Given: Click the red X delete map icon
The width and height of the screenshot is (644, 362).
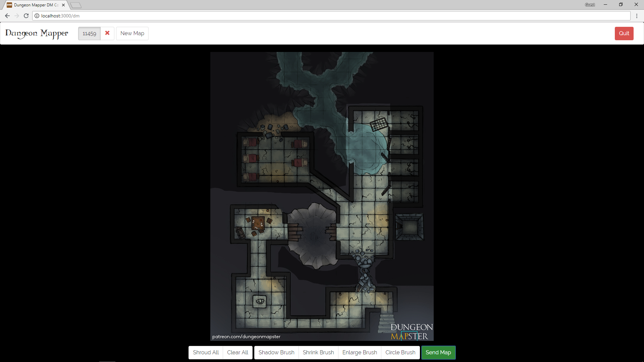Looking at the screenshot, I should pos(107,33).
